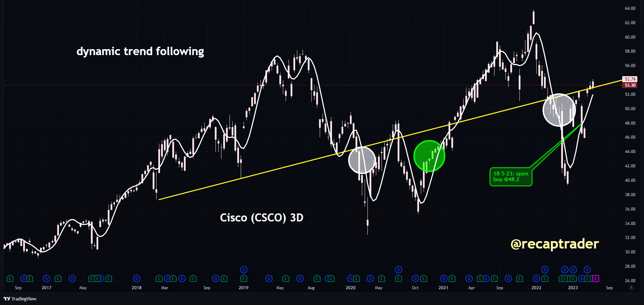Screen dimensions: 644x305
Task: Select the grey circle near 2023
Action: [559, 110]
